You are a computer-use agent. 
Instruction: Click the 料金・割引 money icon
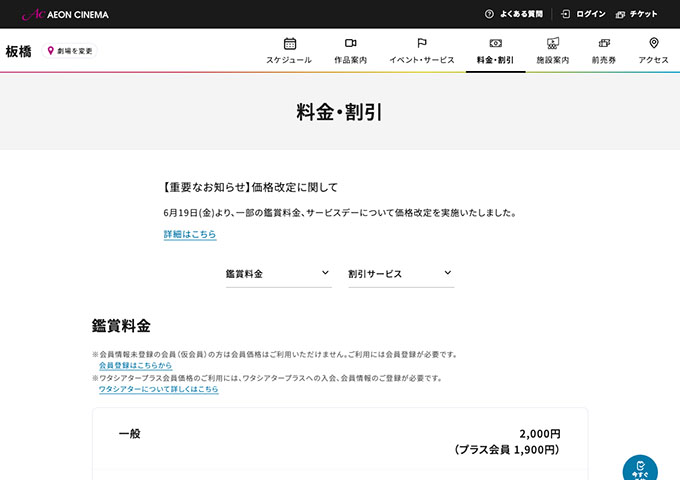(495, 43)
